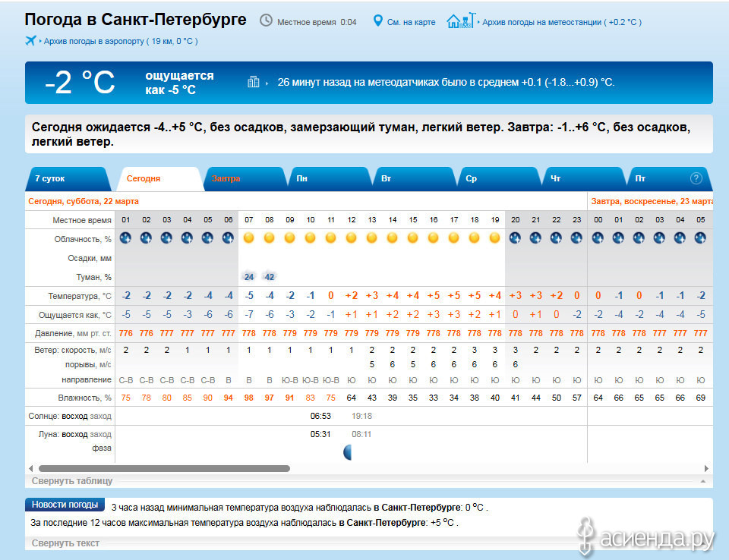Viewport: 729px width, 560px height.
Task: Click the Завтра, воскресенье, 23 марта header
Action: coord(652,201)
